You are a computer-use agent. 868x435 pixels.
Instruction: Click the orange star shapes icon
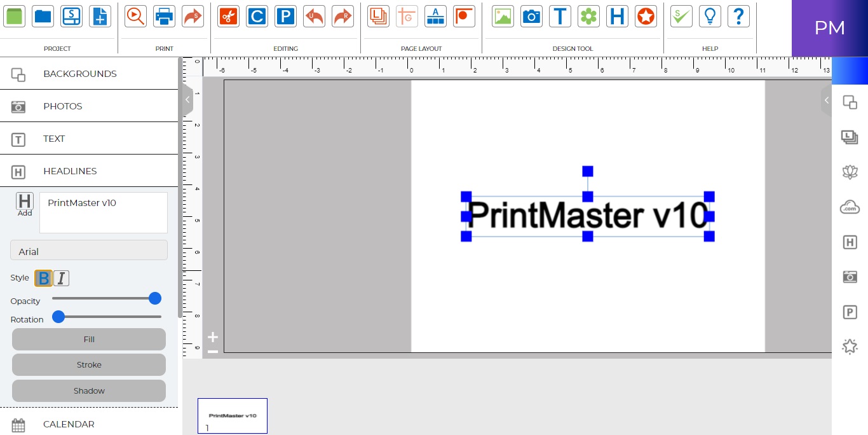tap(646, 16)
